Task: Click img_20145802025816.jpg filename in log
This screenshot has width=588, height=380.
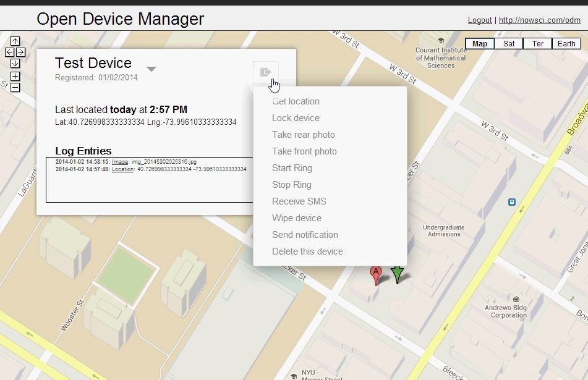Action: click(x=164, y=162)
